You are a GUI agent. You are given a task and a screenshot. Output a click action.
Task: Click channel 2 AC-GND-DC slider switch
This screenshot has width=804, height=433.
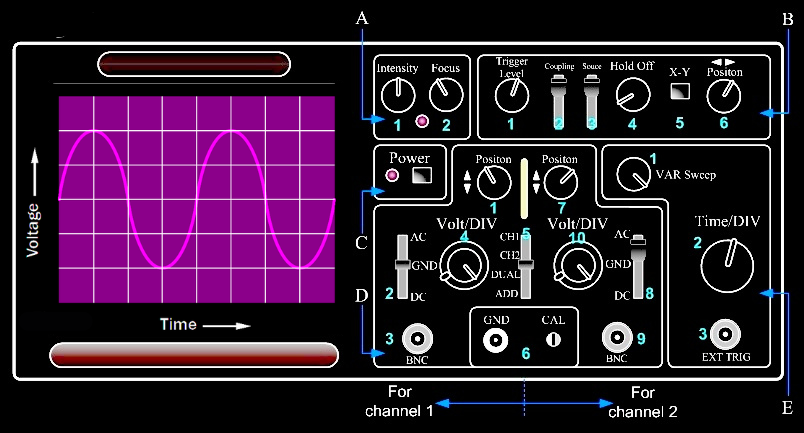[x=636, y=266]
